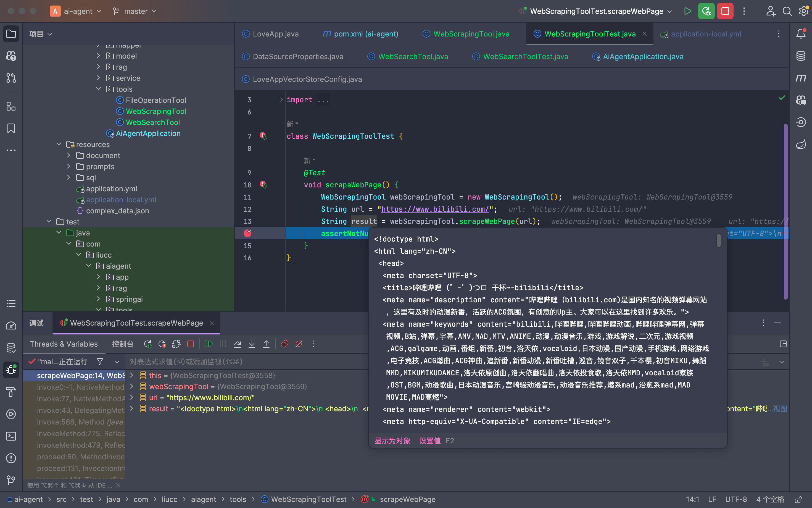Switch to the WebSearchToolTest.java tab
The width and height of the screenshot is (812, 508).
click(520, 56)
